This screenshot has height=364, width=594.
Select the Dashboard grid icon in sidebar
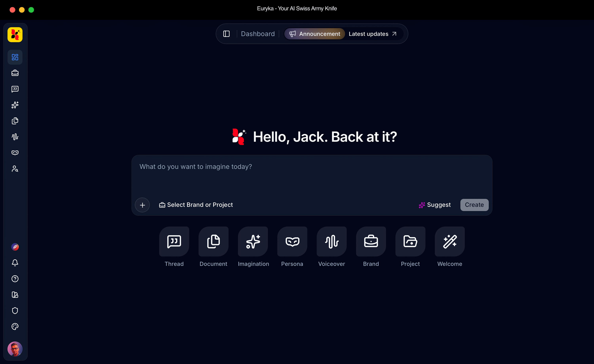(x=15, y=57)
